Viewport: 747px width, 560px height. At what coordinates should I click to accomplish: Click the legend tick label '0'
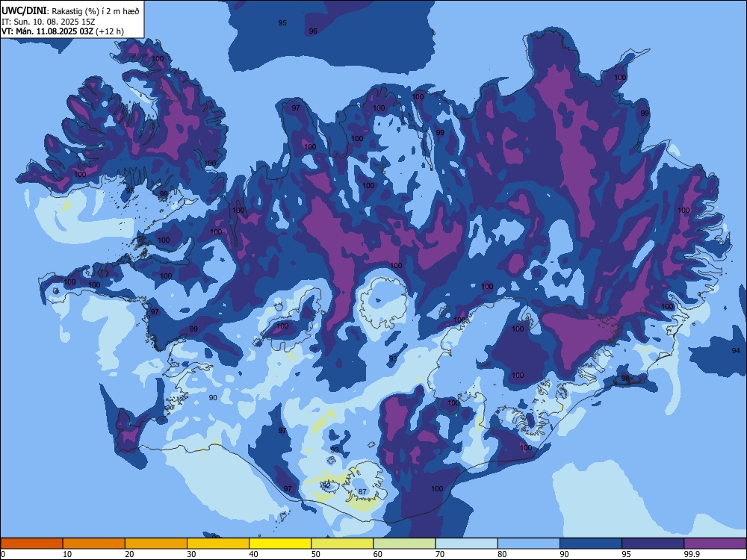3,554
